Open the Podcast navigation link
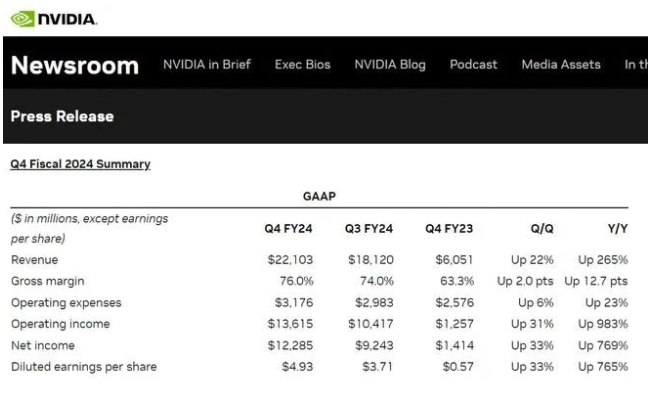 (x=473, y=65)
